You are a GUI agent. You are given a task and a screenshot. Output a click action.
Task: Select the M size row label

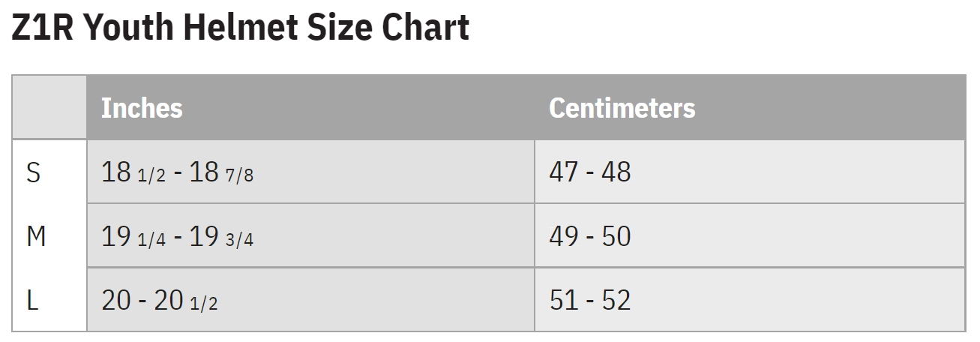click(36, 236)
